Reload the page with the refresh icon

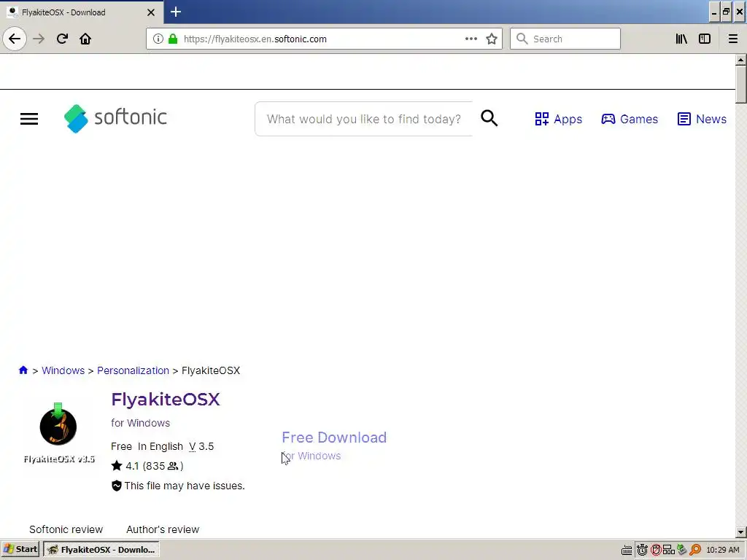click(62, 39)
